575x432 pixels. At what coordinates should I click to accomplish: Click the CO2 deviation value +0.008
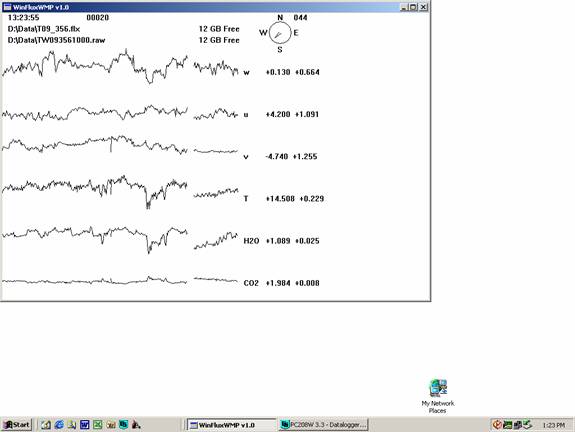coord(307,283)
